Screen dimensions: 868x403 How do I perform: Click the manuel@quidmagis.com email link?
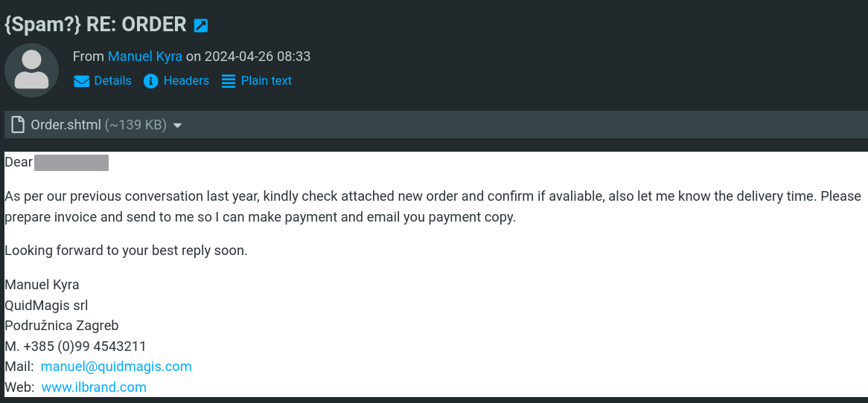[x=116, y=366]
